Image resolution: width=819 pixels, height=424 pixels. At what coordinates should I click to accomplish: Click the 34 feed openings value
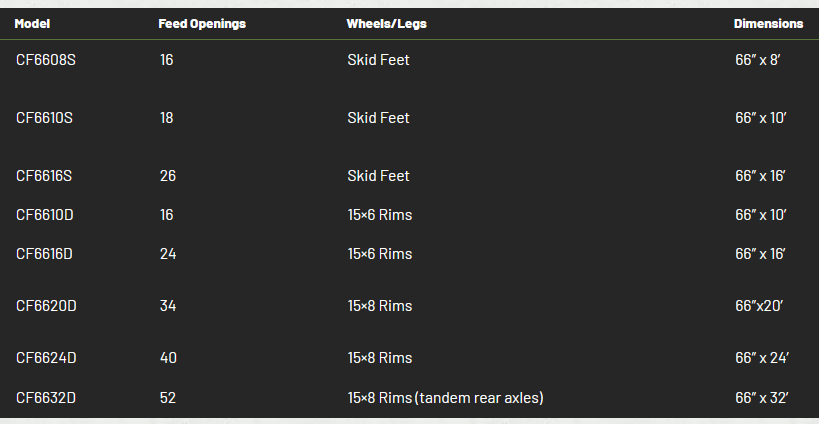coord(167,306)
